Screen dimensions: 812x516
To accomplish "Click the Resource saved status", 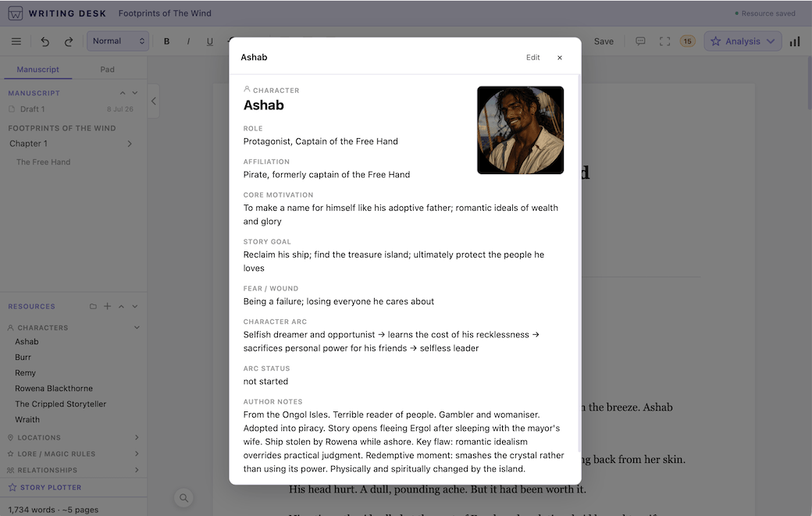I will (765, 13).
